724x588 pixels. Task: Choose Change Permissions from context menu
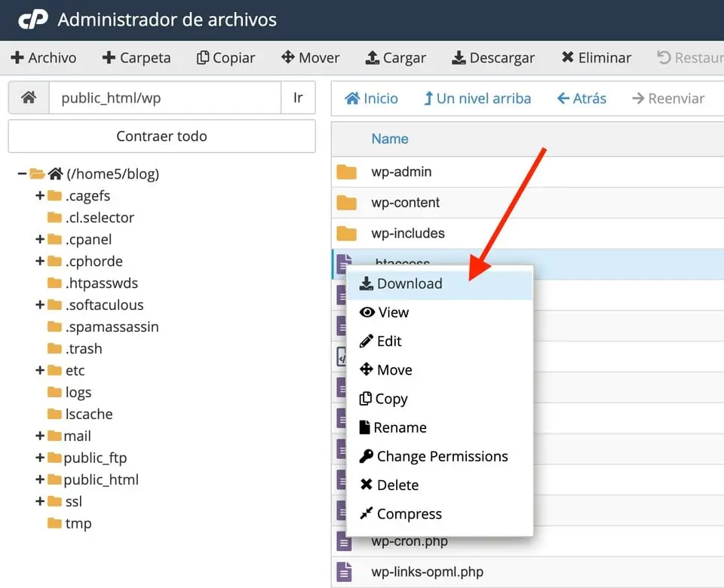click(440, 456)
